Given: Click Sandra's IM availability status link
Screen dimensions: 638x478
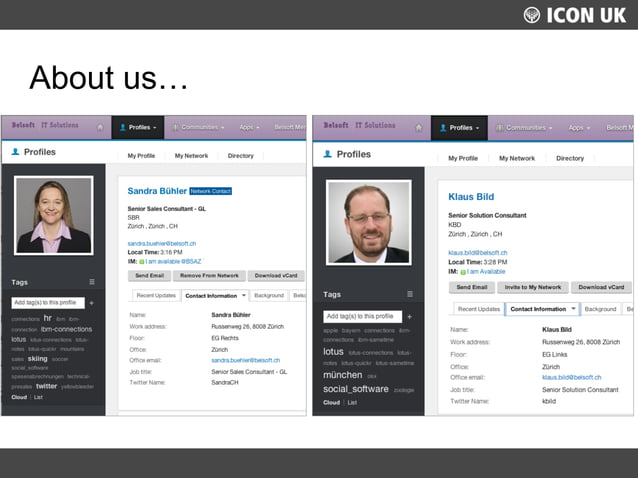Looking at the screenshot, I should pyautogui.click(x=173, y=261).
